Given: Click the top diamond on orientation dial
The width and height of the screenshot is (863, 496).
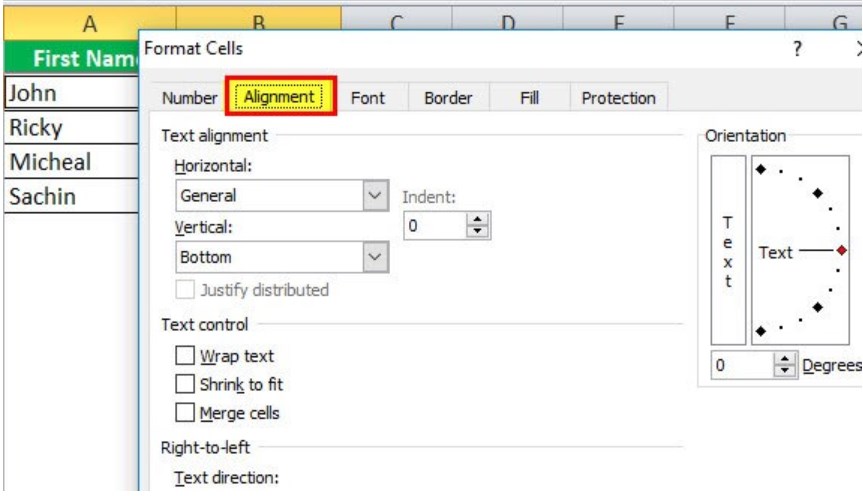Looking at the screenshot, I should (x=761, y=169).
